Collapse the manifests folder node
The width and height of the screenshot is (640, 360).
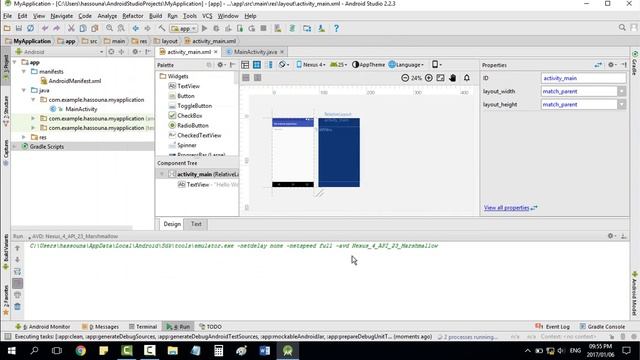pos(24,71)
